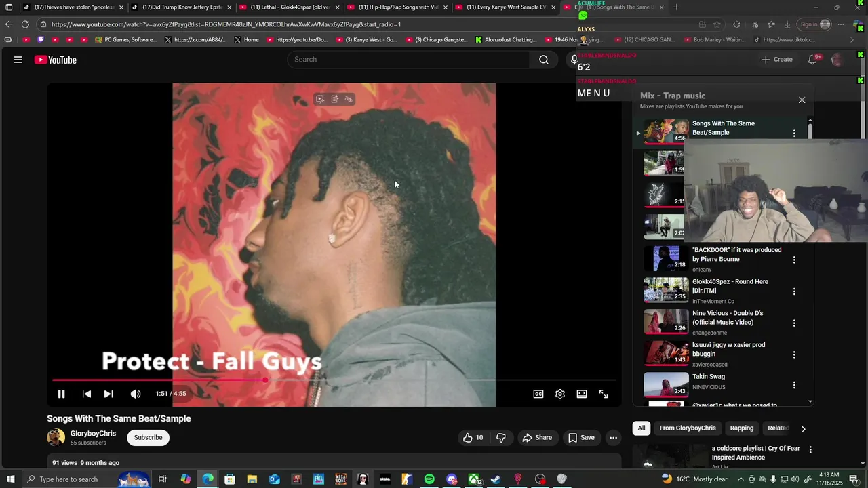868x488 pixels.
Task: Open the taskbar clock and date
Action: (829, 479)
